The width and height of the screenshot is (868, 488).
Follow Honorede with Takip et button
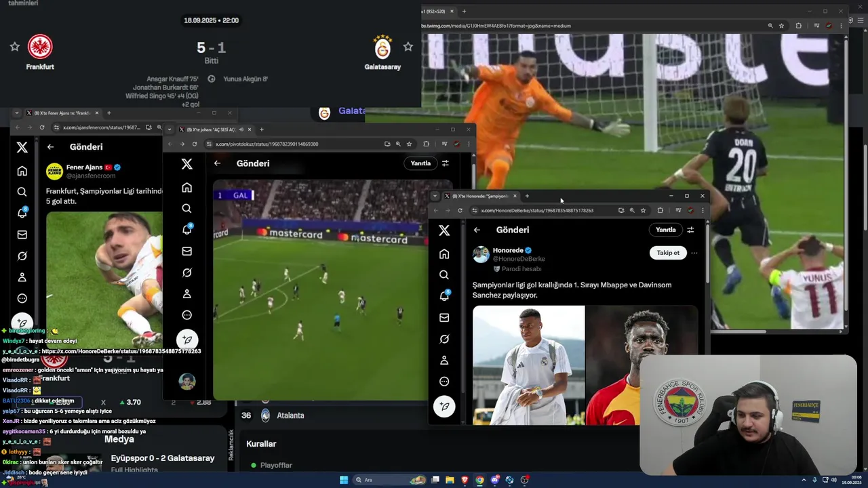coord(668,253)
